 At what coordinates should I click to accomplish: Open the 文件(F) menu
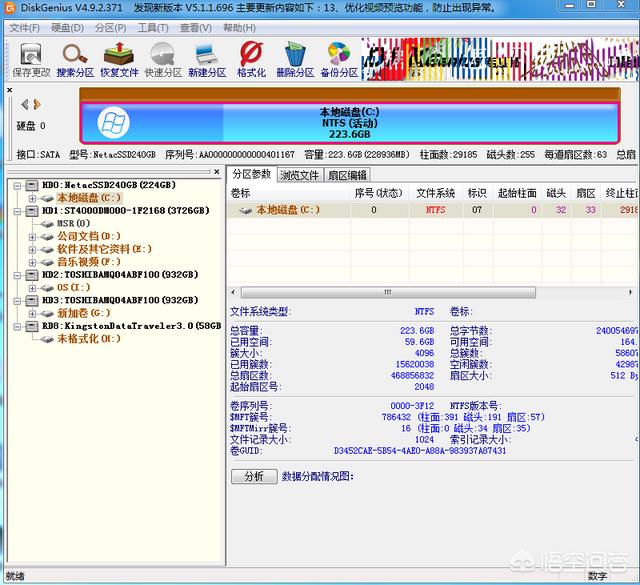click(24, 28)
